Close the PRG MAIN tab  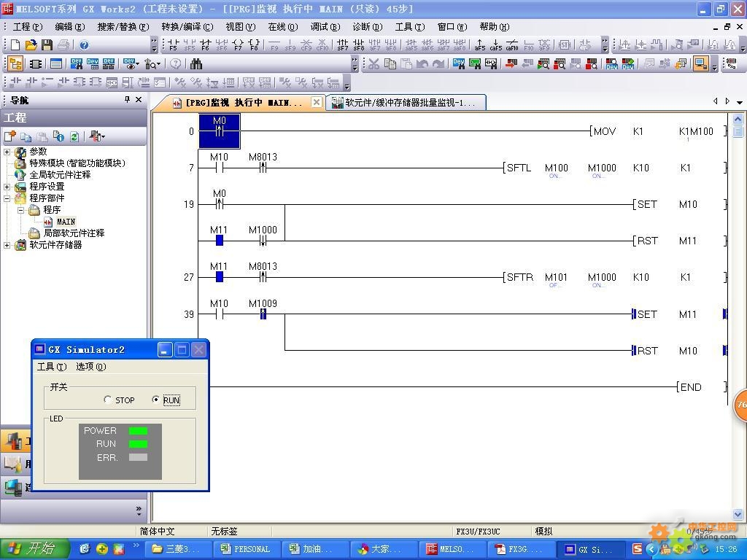tap(317, 102)
